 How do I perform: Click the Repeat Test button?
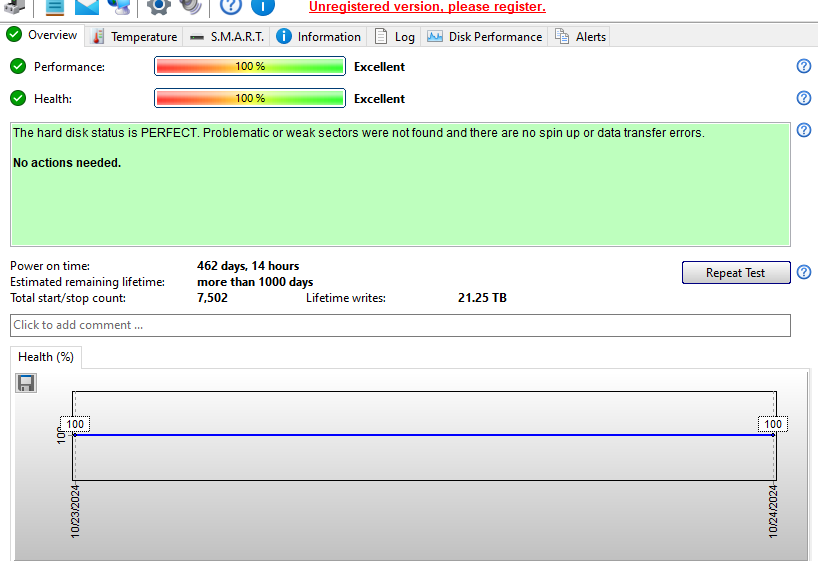click(736, 272)
